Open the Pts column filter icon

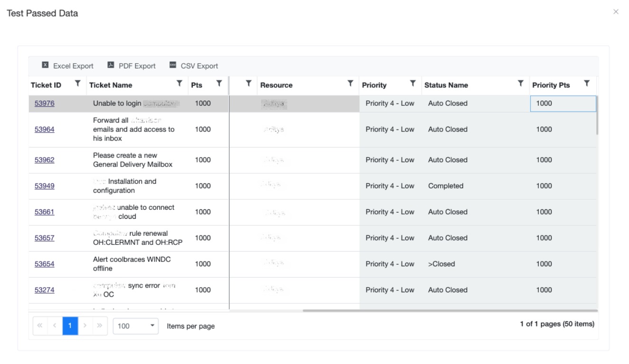tap(219, 84)
